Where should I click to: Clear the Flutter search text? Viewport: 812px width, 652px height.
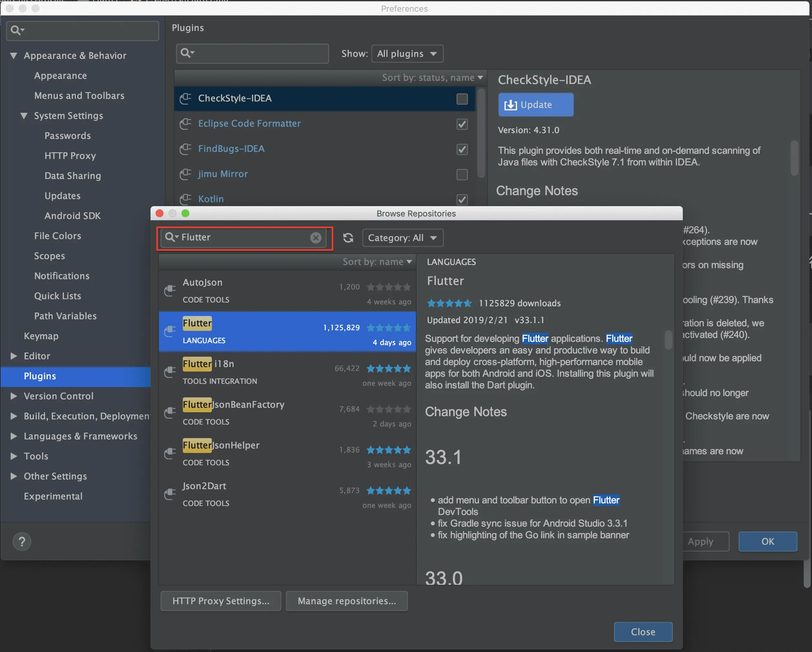(316, 237)
